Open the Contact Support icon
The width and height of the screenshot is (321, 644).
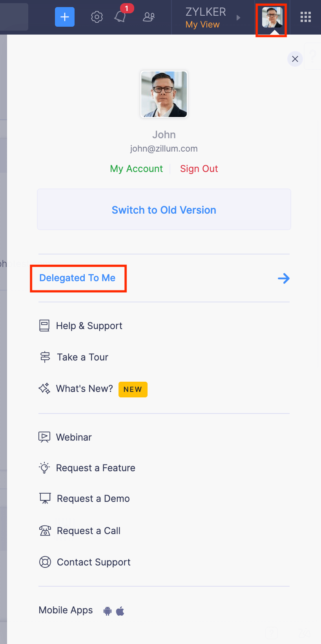click(45, 562)
